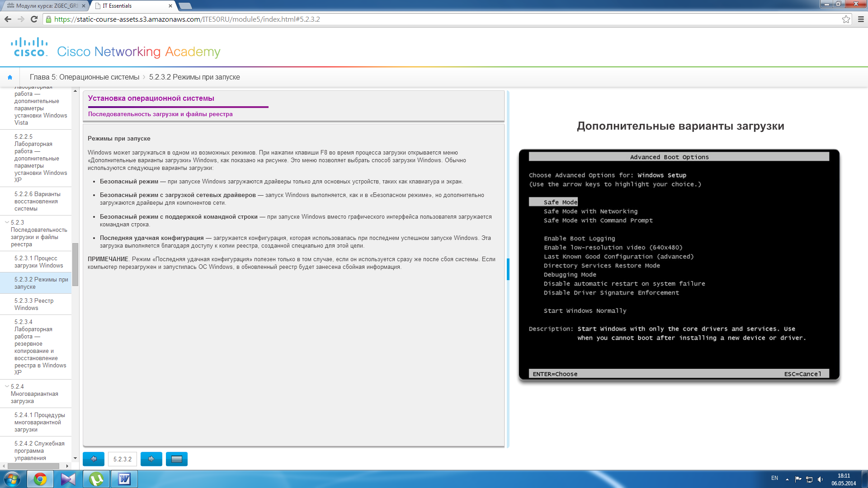
Task: Click the blue panel divider handle
Action: click(508, 269)
